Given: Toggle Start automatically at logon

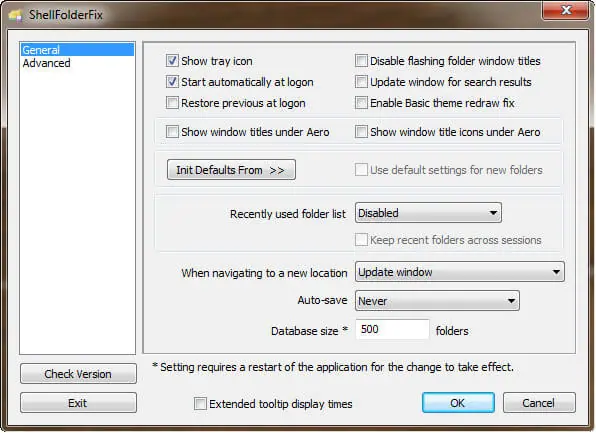Looking at the screenshot, I should pos(172,81).
